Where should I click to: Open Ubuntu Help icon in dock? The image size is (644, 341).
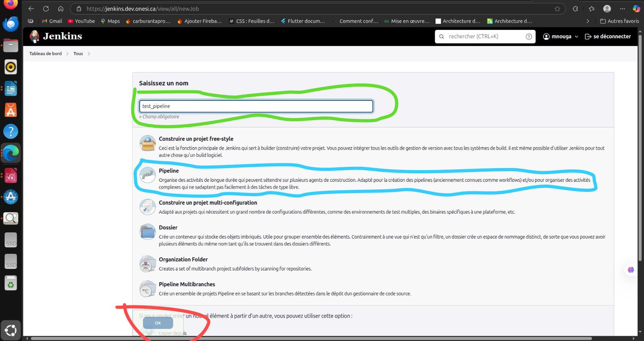coord(11,131)
